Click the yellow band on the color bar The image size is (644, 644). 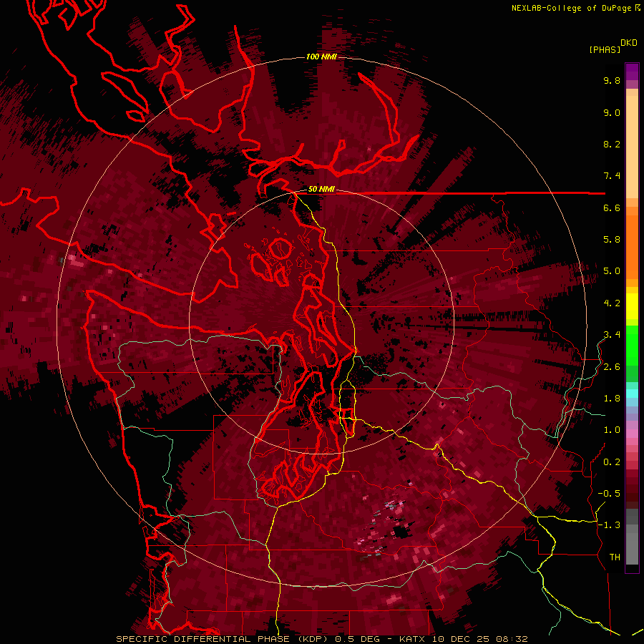click(x=632, y=306)
